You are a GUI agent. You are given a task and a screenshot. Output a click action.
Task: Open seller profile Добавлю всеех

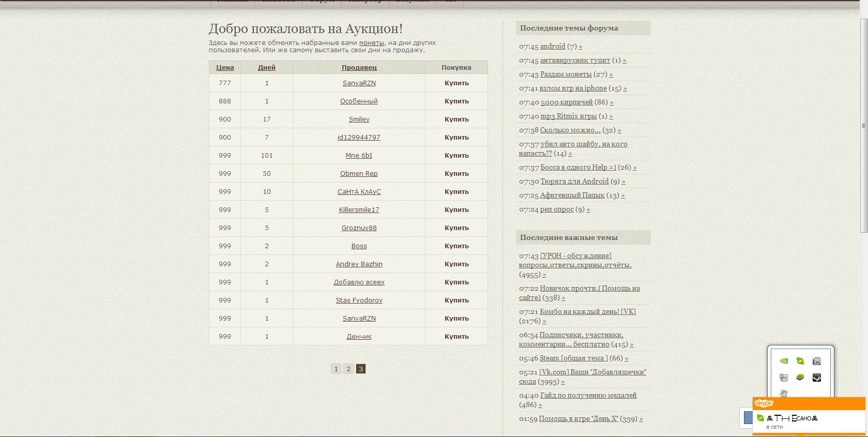[x=359, y=282]
